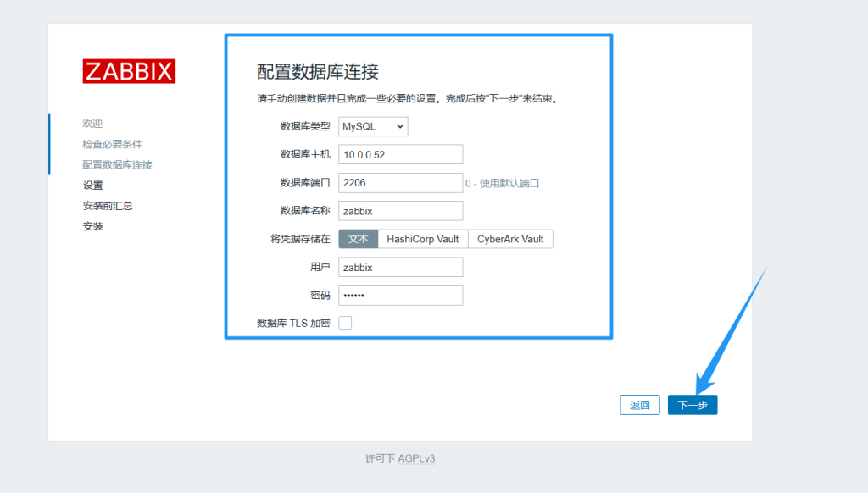
Task: Select HashiCorp Vault storage option
Action: (x=422, y=239)
